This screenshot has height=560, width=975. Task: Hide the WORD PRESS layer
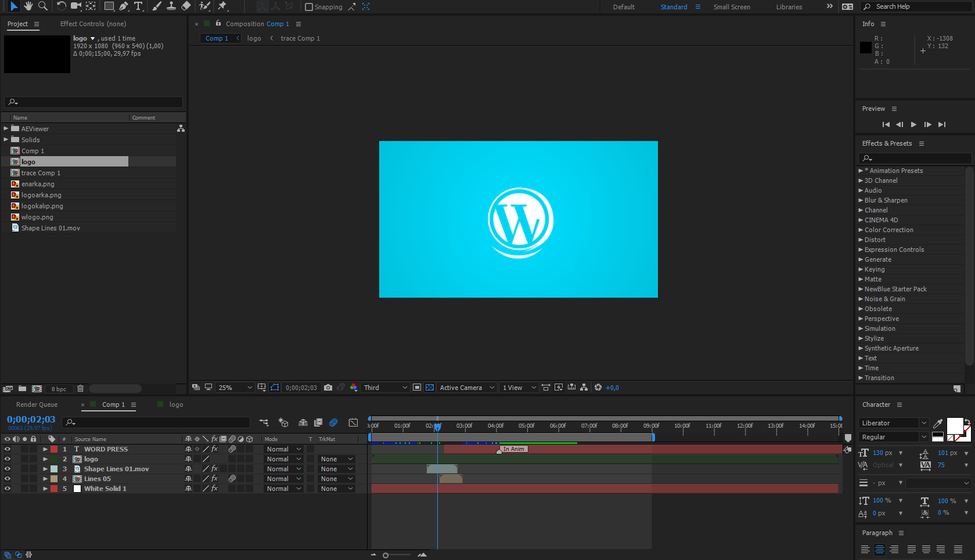8,449
